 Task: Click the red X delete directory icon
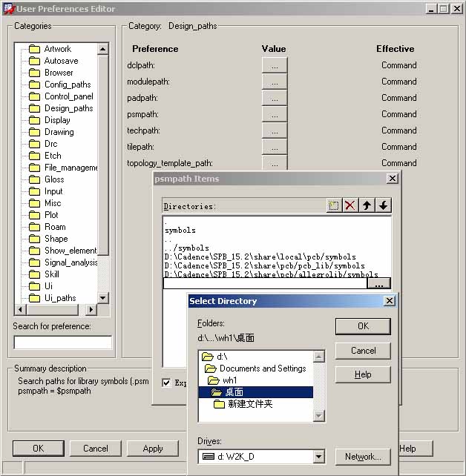coord(350,205)
